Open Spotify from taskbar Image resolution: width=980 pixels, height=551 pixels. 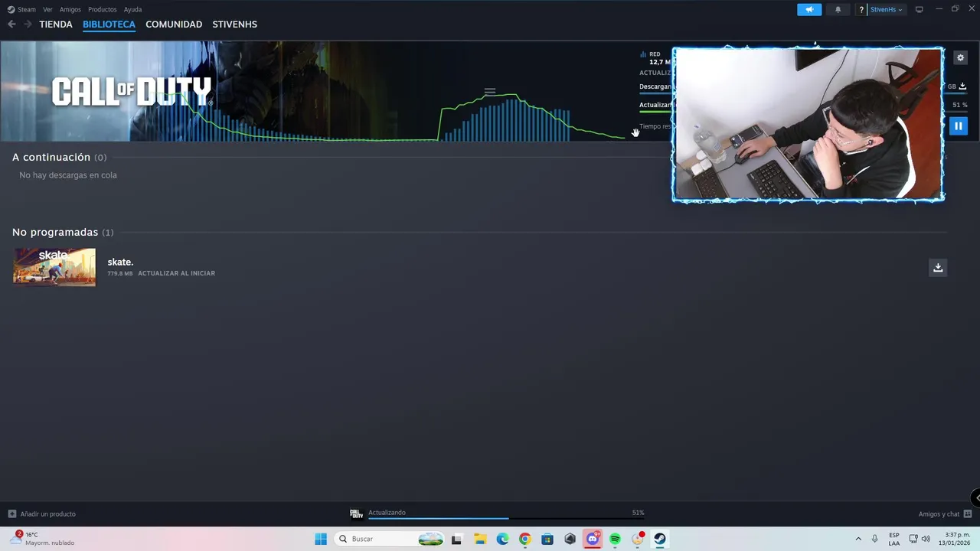(x=615, y=539)
